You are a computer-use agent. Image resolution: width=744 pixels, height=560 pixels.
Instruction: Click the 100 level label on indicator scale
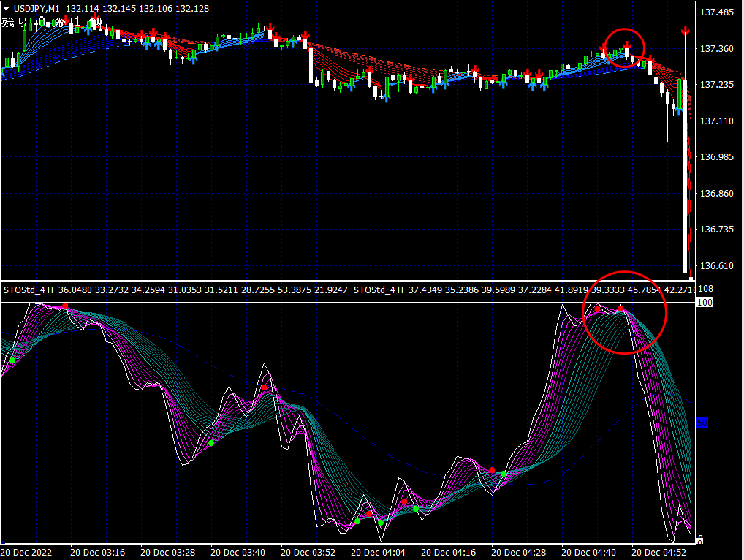(x=705, y=303)
